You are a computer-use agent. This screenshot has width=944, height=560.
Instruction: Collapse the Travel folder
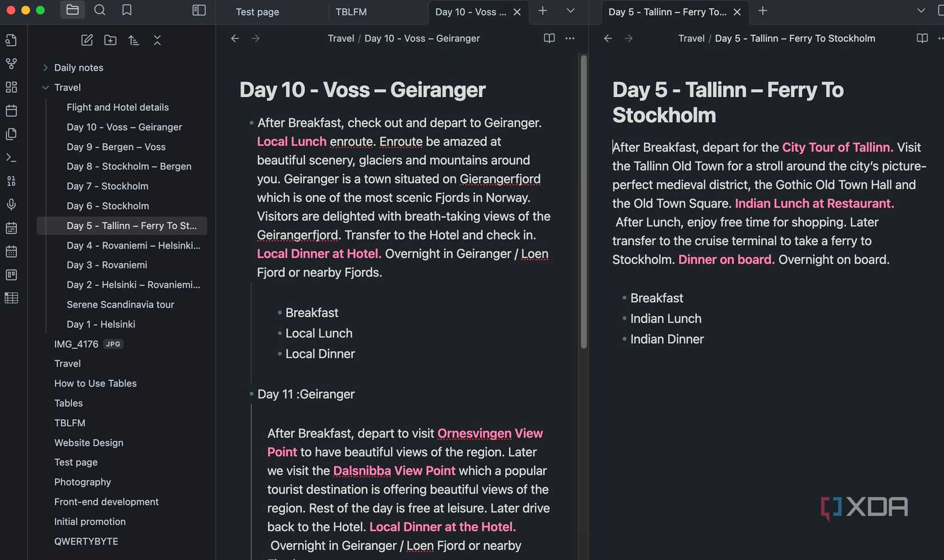45,87
